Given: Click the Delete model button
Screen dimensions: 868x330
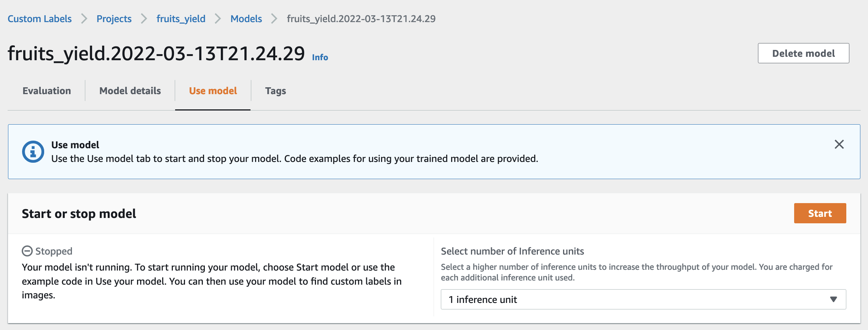Looking at the screenshot, I should pyautogui.click(x=803, y=53).
